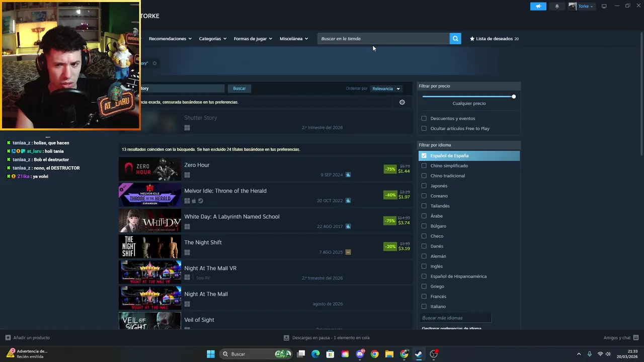Open search preferences gear icon
The height and width of the screenshot is (362, 644).
coord(402,102)
